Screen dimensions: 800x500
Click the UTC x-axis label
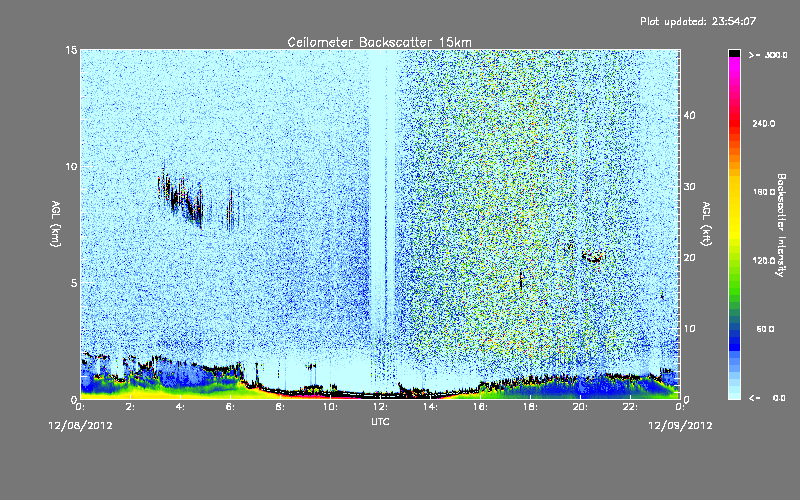coord(380,421)
